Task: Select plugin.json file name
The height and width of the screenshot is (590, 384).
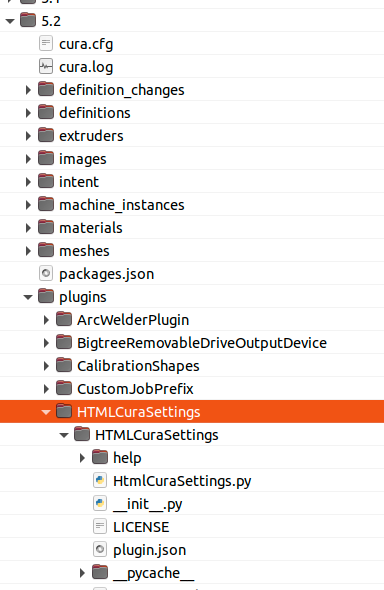Action: [150, 550]
